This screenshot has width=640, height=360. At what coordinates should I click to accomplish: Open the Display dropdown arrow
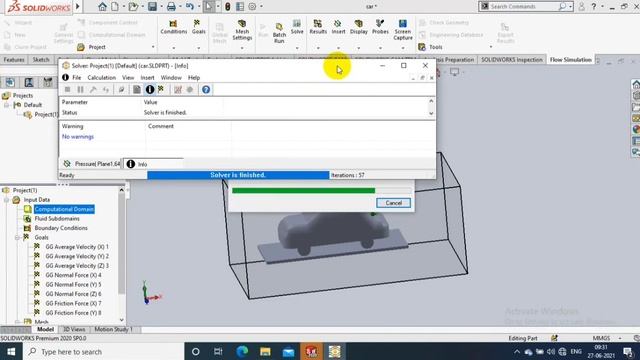pos(359,48)
